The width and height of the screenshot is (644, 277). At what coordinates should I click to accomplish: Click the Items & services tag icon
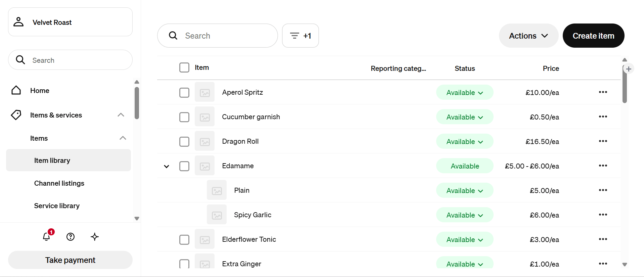click(16, 115)
